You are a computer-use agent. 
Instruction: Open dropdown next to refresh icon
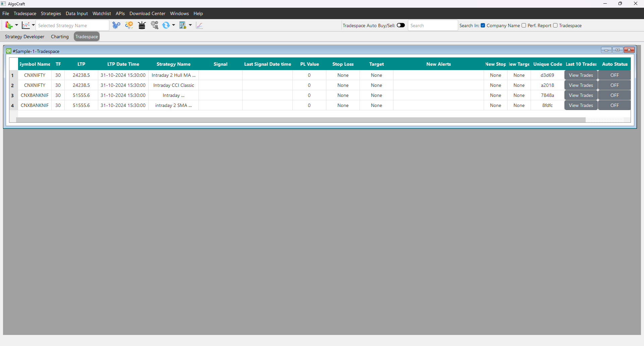coord(173,25)
